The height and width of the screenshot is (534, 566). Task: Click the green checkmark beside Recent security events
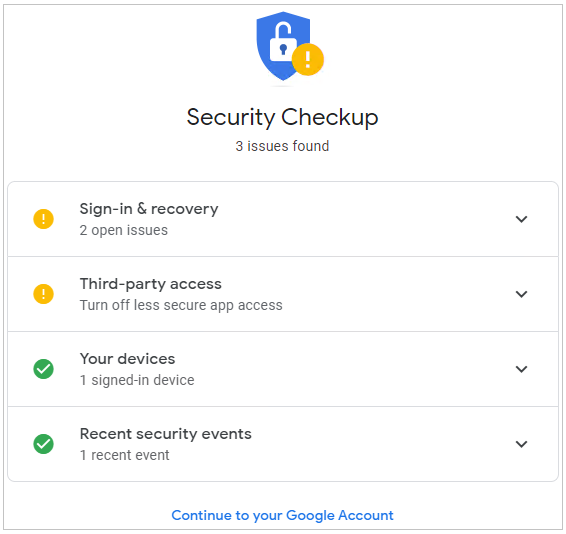[x=43, y=444]
